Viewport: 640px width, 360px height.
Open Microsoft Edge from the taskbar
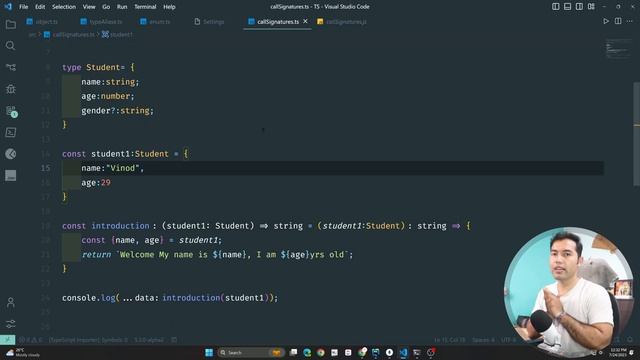307,353
